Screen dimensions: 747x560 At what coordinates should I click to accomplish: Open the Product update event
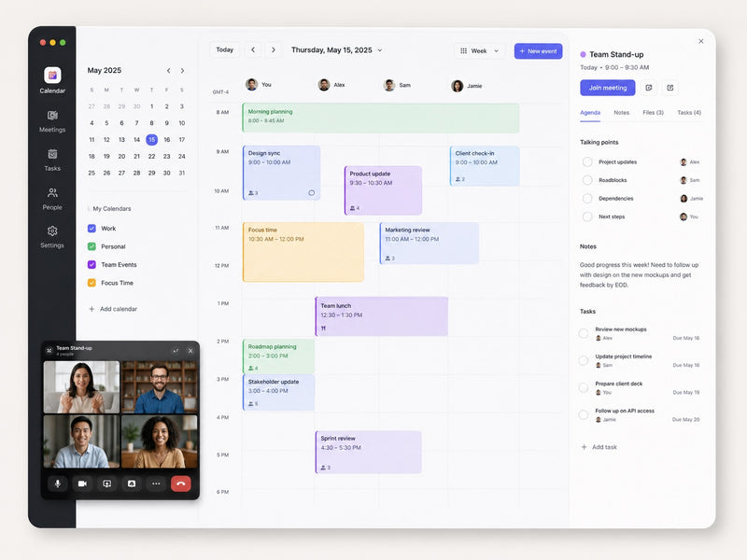(x=384, y=190)
